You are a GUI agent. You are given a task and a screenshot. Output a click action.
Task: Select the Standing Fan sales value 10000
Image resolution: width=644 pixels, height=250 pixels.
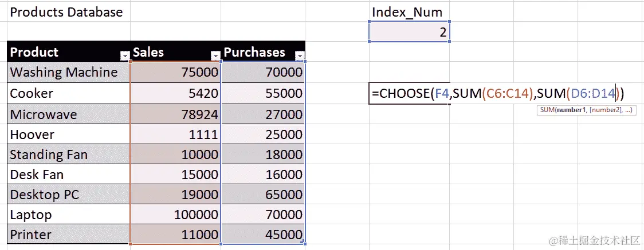[x=176, y=154]
